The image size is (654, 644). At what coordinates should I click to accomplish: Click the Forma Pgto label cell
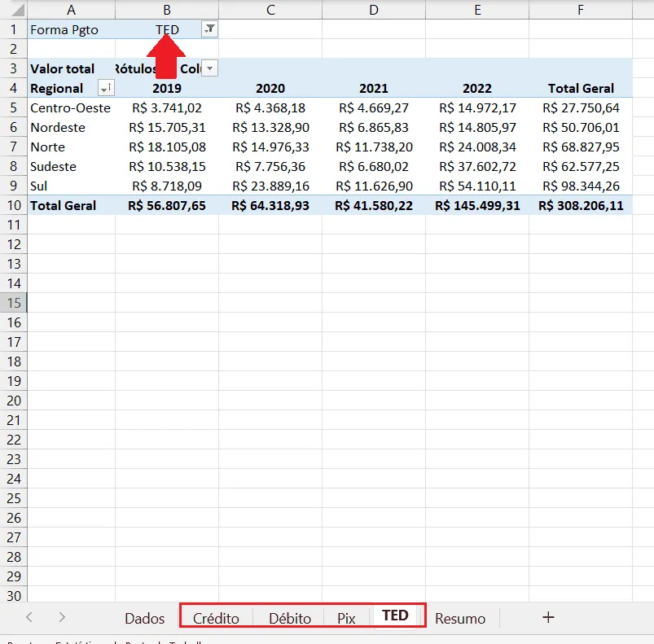[72, 29]
